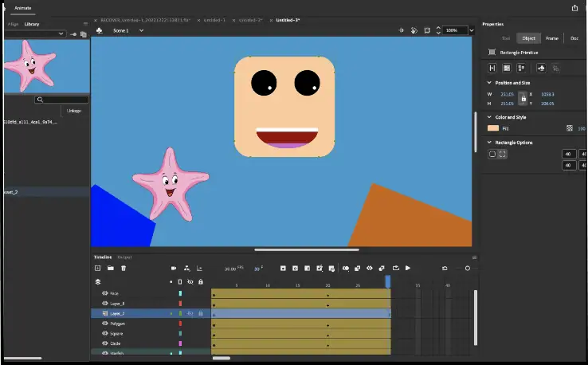
Task: Collapse the Position and Size section
Action: (489, 82)
